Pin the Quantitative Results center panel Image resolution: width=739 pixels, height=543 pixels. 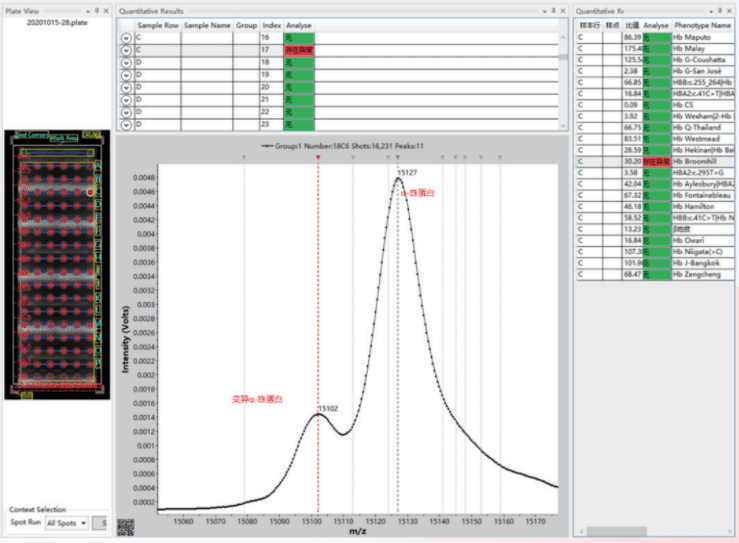coord(553,10)
